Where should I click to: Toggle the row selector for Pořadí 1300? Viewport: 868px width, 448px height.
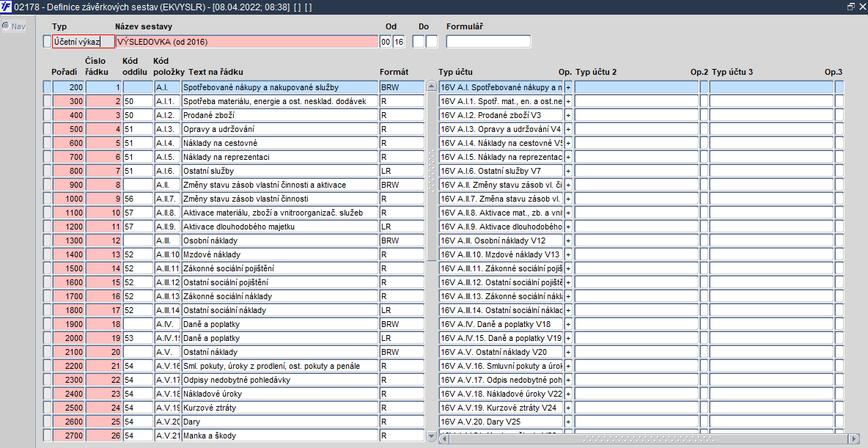[x=46, y=240]
